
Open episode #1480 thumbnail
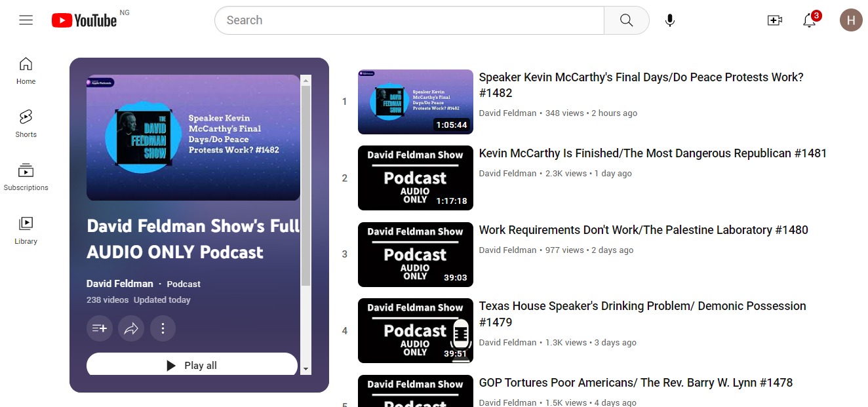coord(416,254)
